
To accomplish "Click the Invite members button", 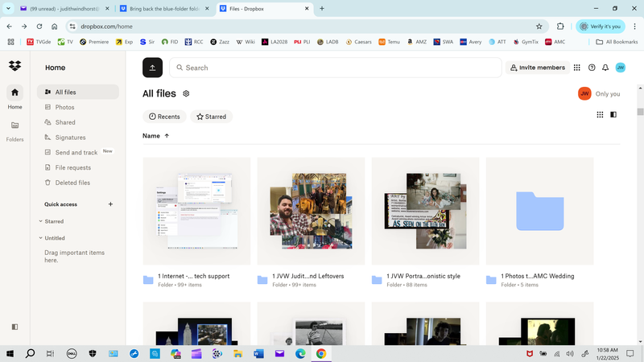I will tap(536, 68).
